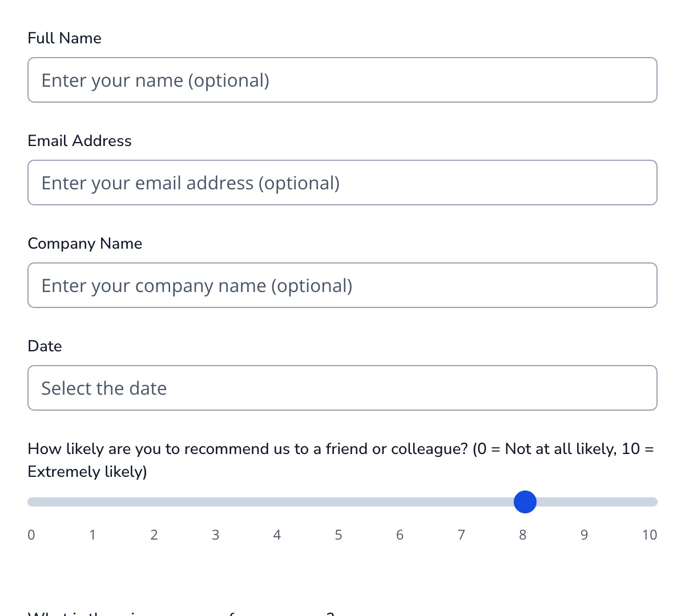The image size is (685, 616).
Task: Click the Full Name input field
Action: pyautogui.click(x=342, y=80)
